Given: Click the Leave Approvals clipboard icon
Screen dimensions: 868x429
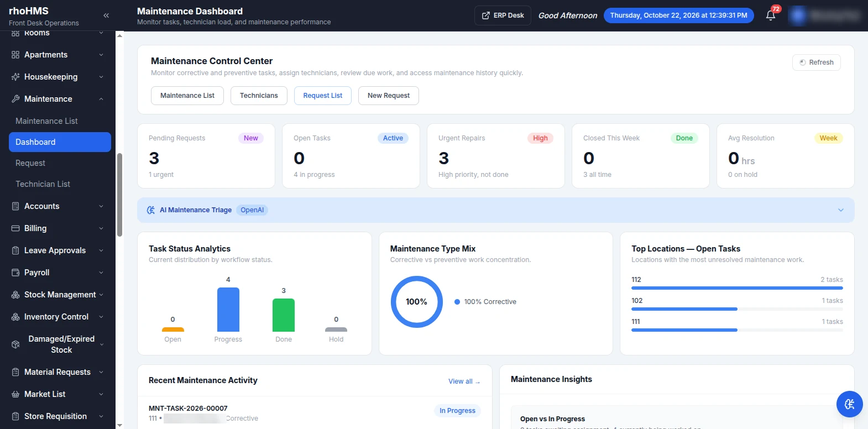Looking at the screenshot, I should click(15, 250).
